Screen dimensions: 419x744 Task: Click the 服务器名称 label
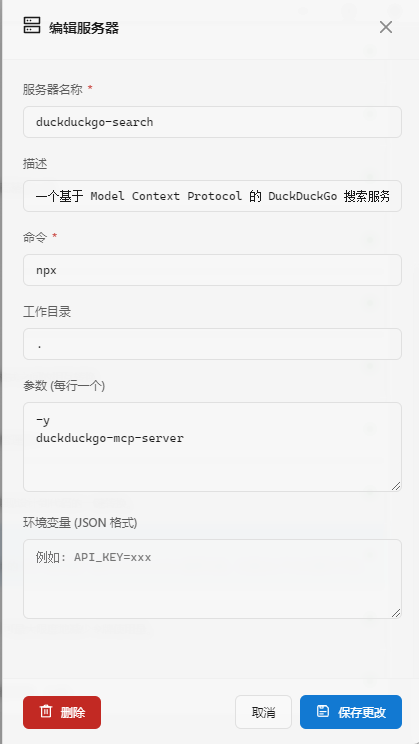(53, 90)
